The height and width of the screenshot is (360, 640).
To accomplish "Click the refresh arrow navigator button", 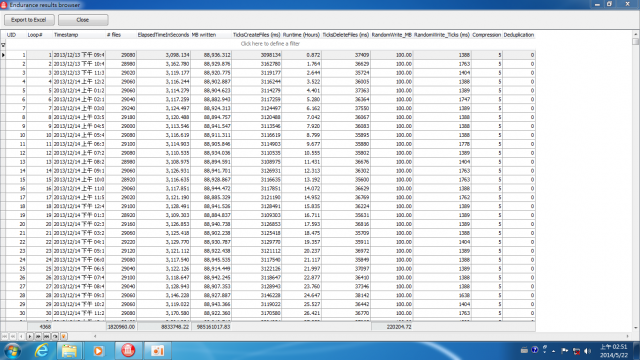I will (x=55, y=336).
